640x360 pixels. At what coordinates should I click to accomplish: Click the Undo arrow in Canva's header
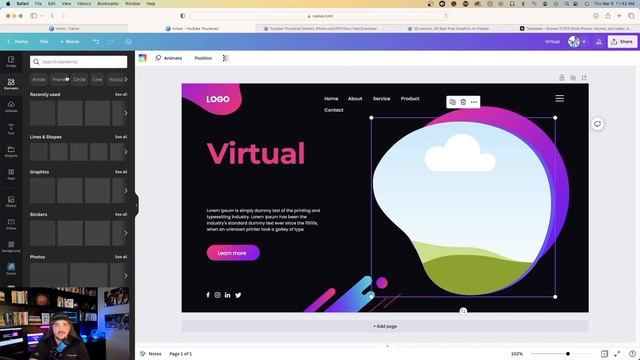[96, 42]
